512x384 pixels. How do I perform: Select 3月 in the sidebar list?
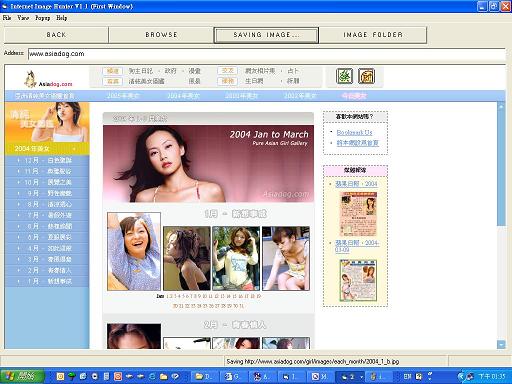pyautogui.click(x=47, y=259)
